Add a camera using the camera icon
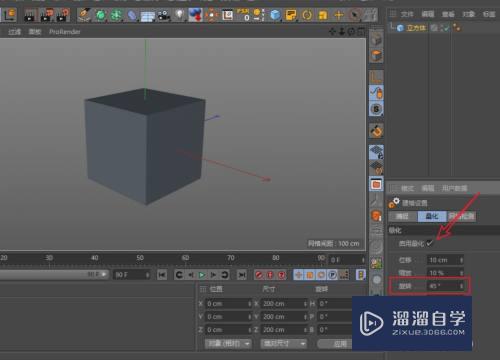The width and height of the screenshot is (500, 360). coord(164,15)
